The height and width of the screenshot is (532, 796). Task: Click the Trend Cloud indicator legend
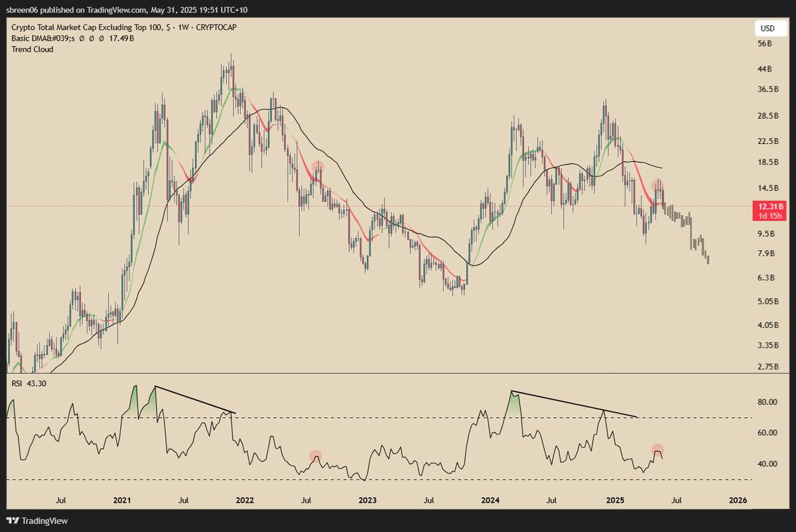coord(32,50)
